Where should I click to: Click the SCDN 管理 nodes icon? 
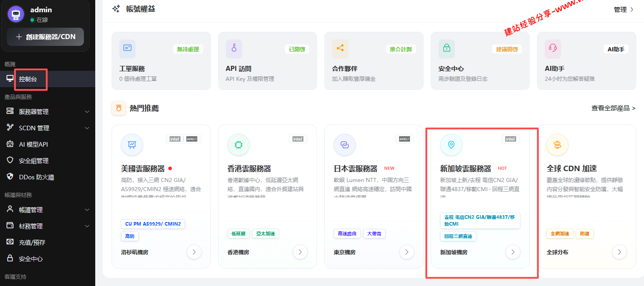coord(10,128)
